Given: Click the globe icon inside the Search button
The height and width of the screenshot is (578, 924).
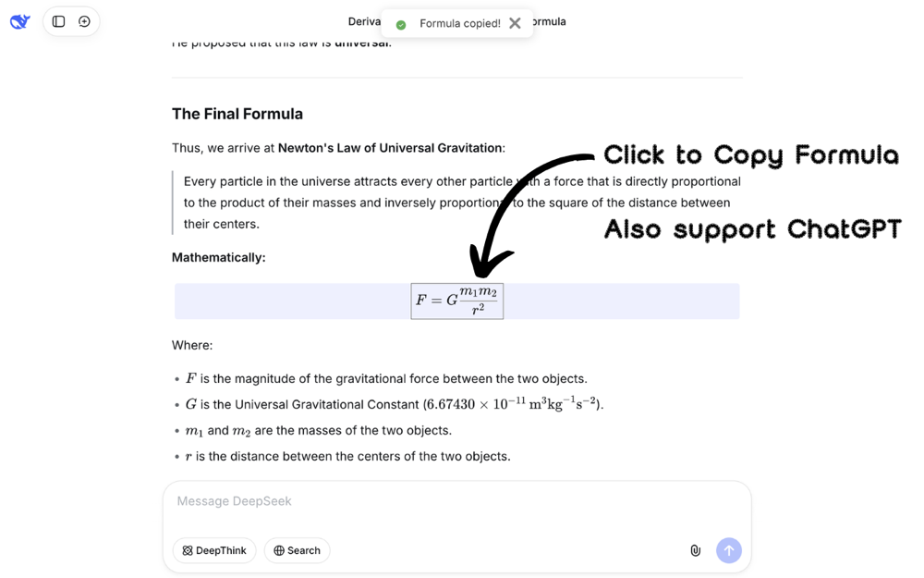Looking at the screenshot, I should click(x=279, y=550).
